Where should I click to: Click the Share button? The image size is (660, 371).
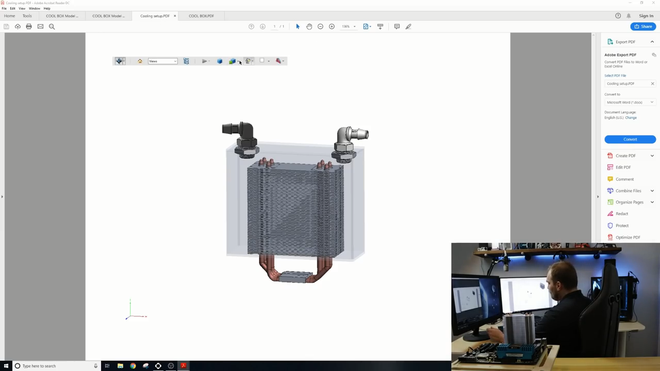pos(643,27)
